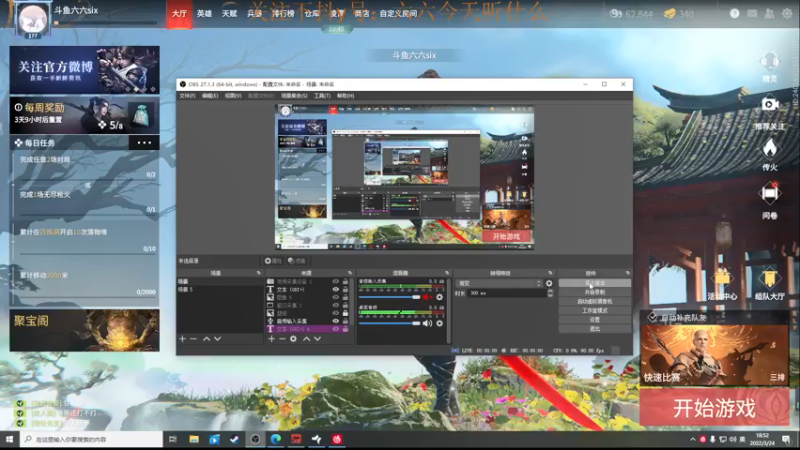Open transition properties gear icon
Viewport: 800px width, 450px height.
coord(549,283)
